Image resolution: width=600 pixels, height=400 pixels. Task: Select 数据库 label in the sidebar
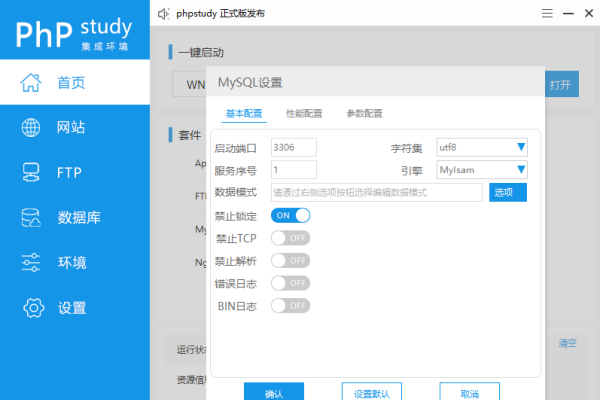(x=79, y=217)
